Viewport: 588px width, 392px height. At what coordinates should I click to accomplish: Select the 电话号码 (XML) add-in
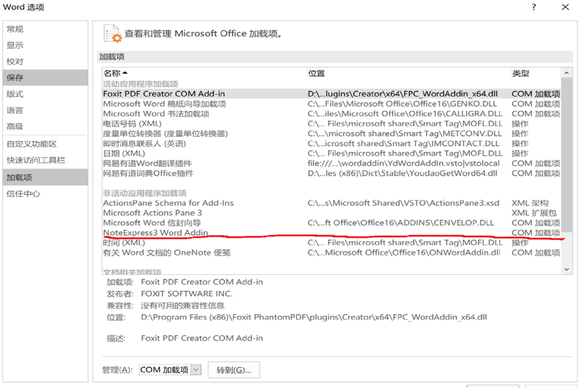(331, 124)
